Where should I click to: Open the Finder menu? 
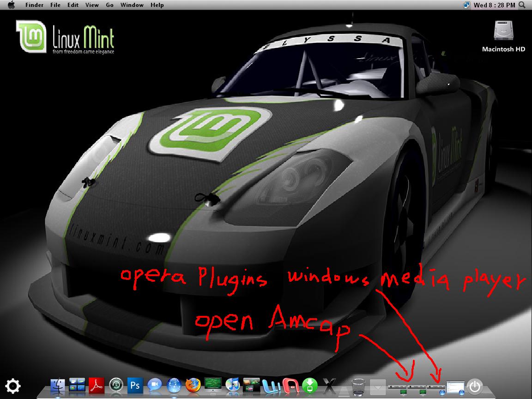35,5
